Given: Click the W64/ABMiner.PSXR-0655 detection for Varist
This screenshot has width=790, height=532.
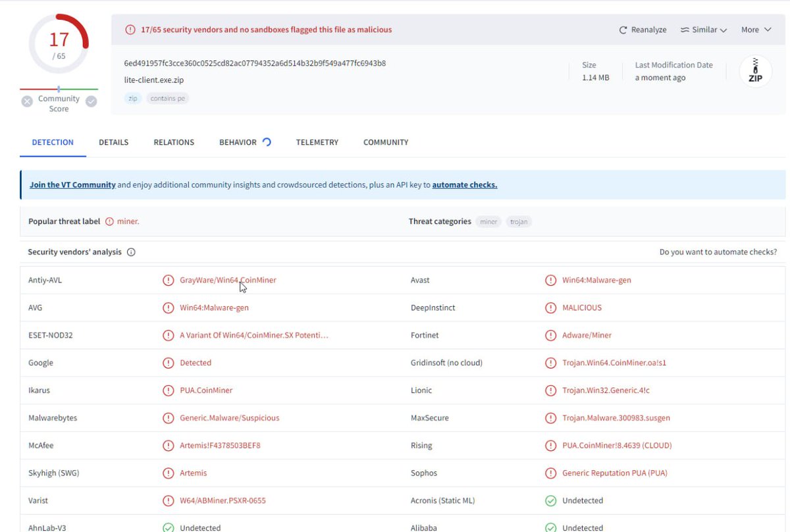Looking at the screenshot, I should [x=223, y=501].
